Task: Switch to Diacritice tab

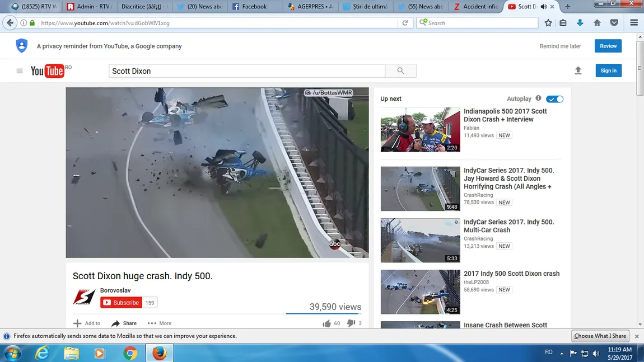Action: click(x=144, y=7)
